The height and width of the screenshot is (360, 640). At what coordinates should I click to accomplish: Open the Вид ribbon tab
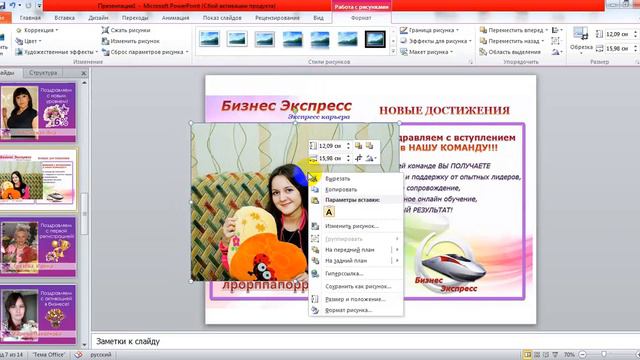coord(318,18)
